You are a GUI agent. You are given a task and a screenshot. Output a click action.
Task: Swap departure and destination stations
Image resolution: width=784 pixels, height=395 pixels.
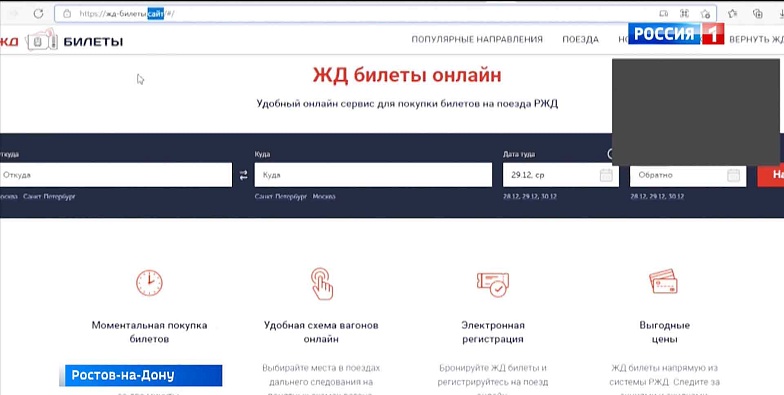tap(244, 175)
